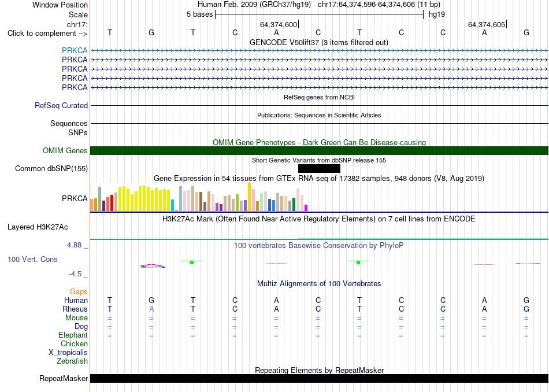The height and width of the screenshot is (392, 549).
Task: Click the cyan bar in GTEx chart
Action: pos(173,205)
